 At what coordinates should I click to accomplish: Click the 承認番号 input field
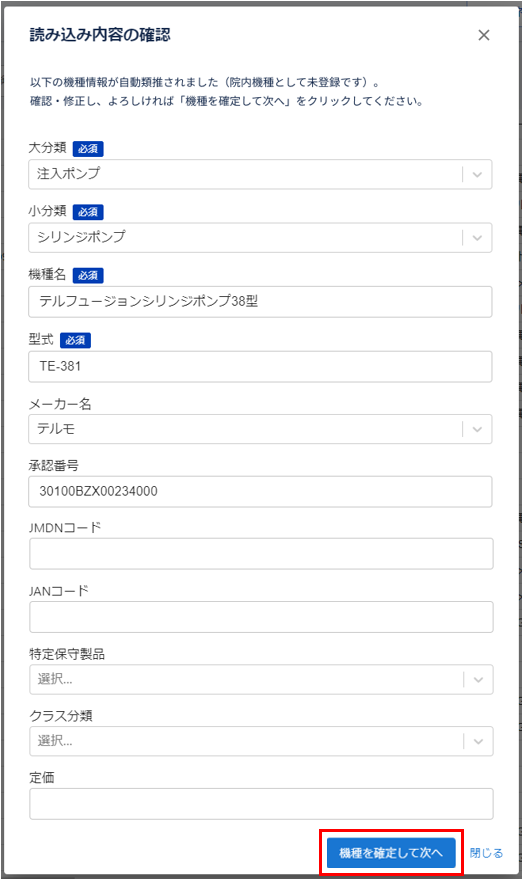[x=260, y=492]
